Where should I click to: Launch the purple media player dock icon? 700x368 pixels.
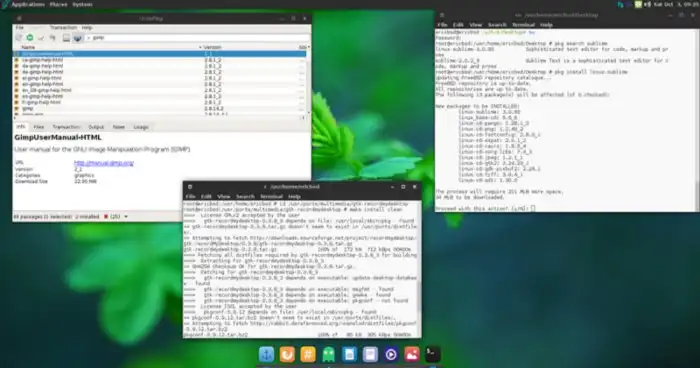coord(391,354)
